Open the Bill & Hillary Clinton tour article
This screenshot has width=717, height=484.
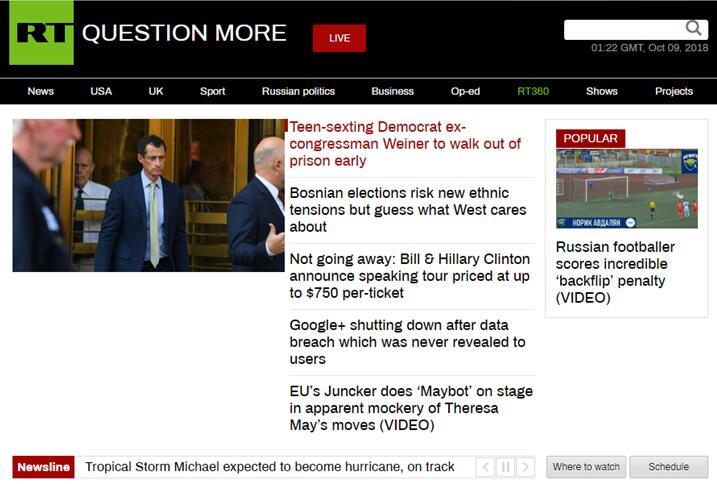coord(410,275)
